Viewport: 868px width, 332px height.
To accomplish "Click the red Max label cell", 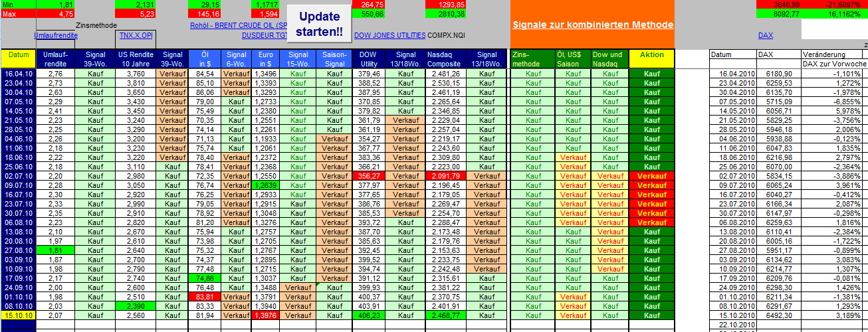I will tap(18, 13).
